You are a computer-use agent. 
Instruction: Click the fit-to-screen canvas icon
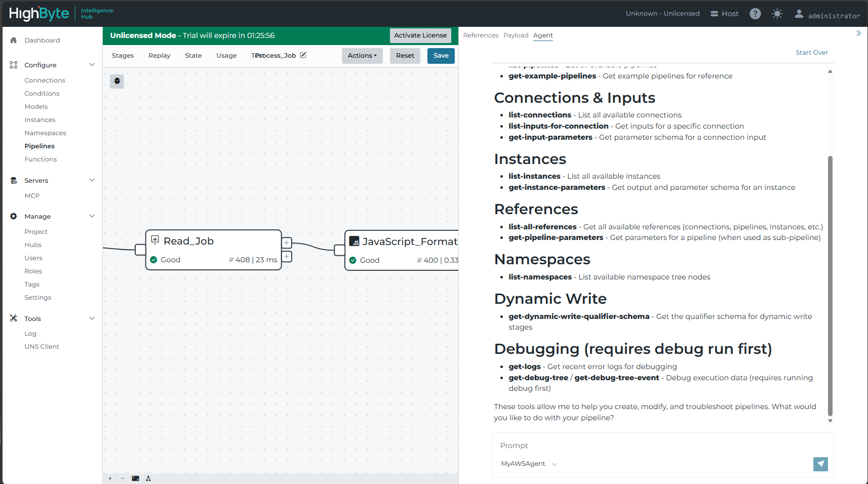pyautogui.click(x=135, y=478)
